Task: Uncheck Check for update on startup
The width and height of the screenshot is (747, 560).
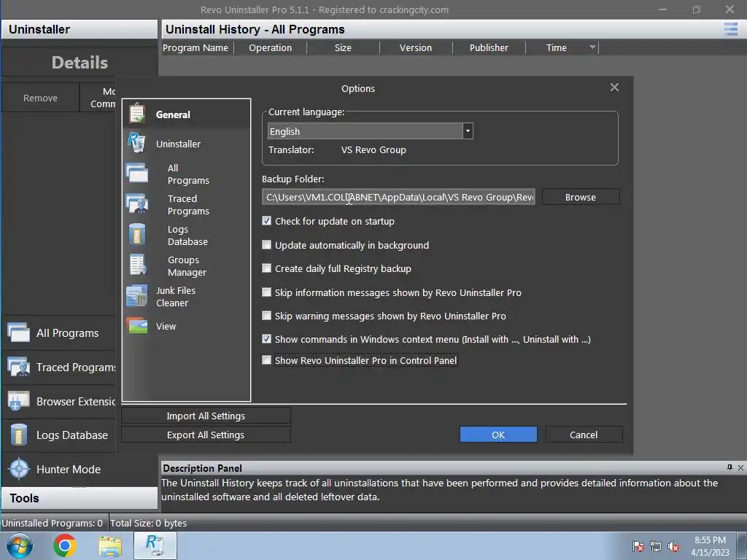Action: coord(267,221)
